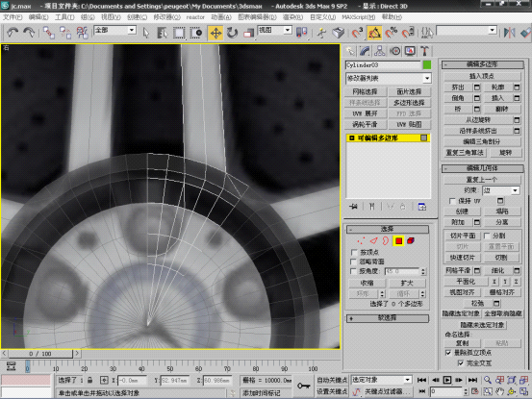
Task: Open the MAXScript menu
Action: coord(358,17)
